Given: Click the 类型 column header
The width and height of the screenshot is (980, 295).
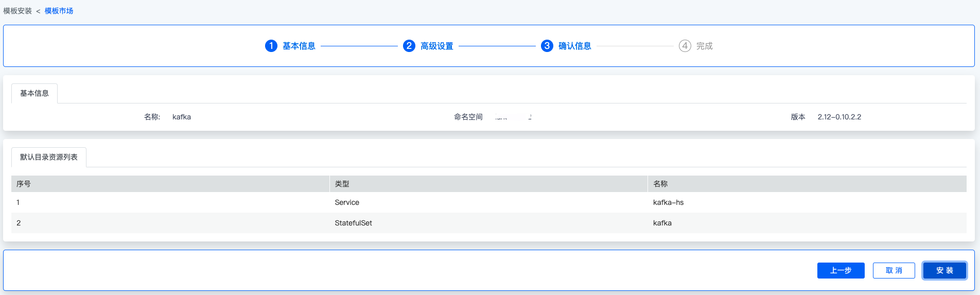Looking at the screenshot, I should tap(342, 184).
